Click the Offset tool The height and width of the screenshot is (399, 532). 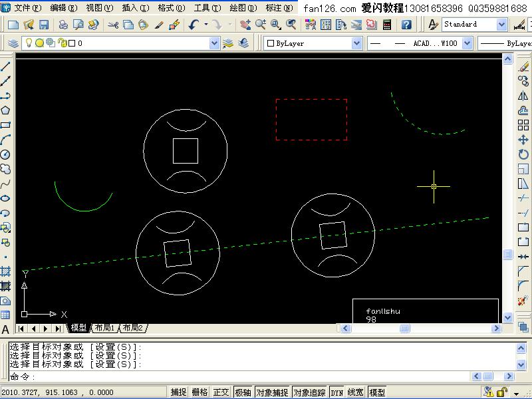[523, 110]
